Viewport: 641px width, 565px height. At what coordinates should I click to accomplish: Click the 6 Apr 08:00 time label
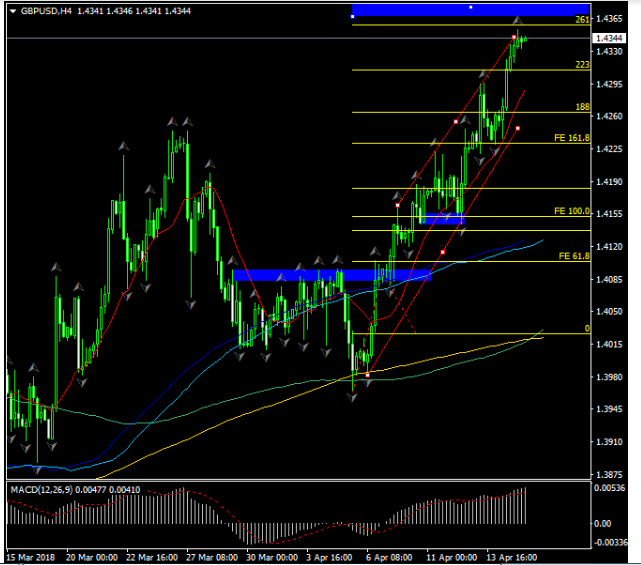pos(390,556)
